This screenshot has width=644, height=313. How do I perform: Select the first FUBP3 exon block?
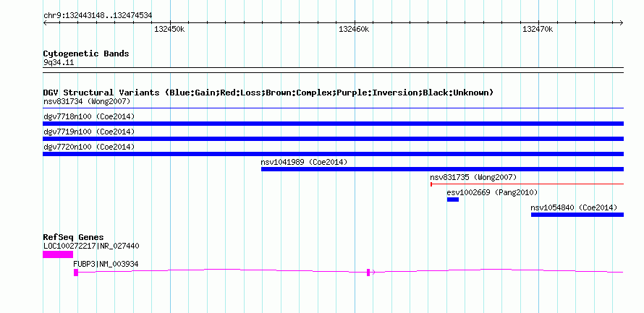[76, 273]
